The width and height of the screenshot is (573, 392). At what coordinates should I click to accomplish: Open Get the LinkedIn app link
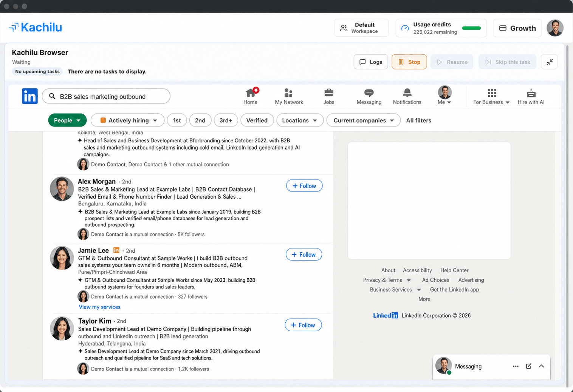(x=454, y=290)
